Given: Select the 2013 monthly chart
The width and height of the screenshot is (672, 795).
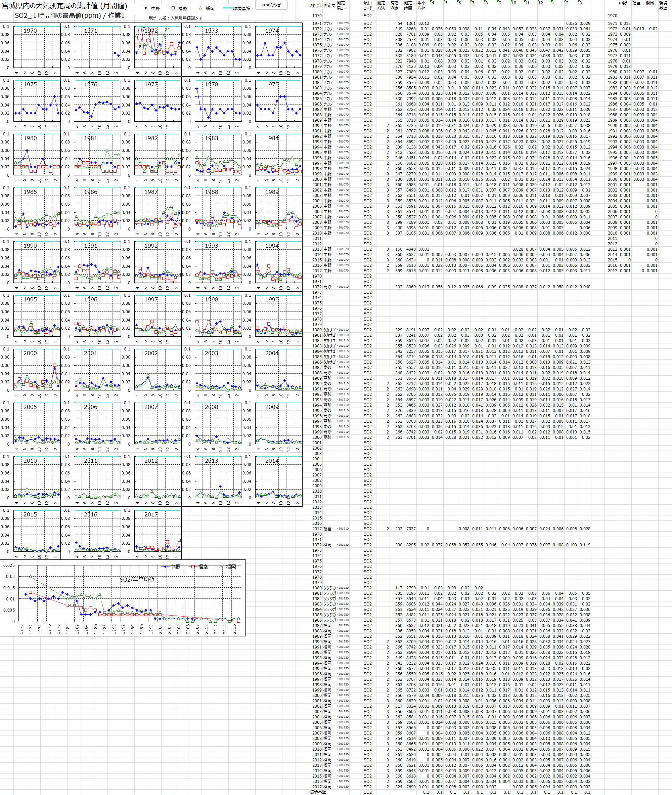Looking at the screenshot, I should pos(212,479).
